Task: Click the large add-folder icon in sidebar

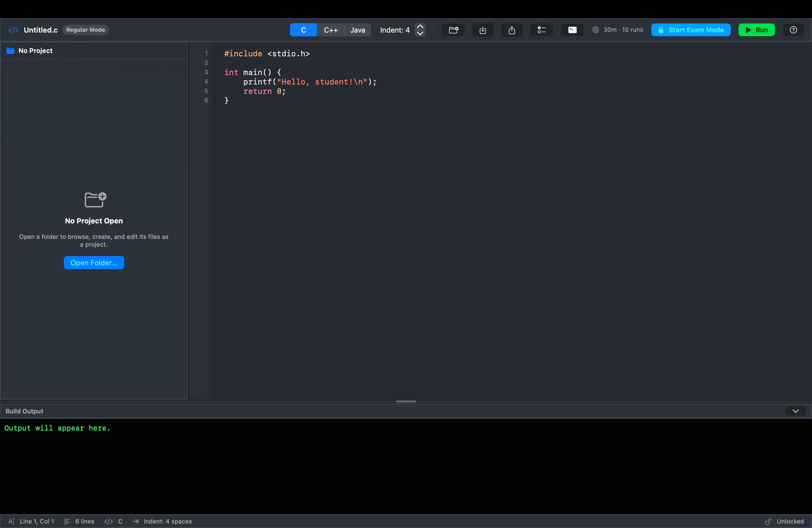Action: tap(96, 200)
